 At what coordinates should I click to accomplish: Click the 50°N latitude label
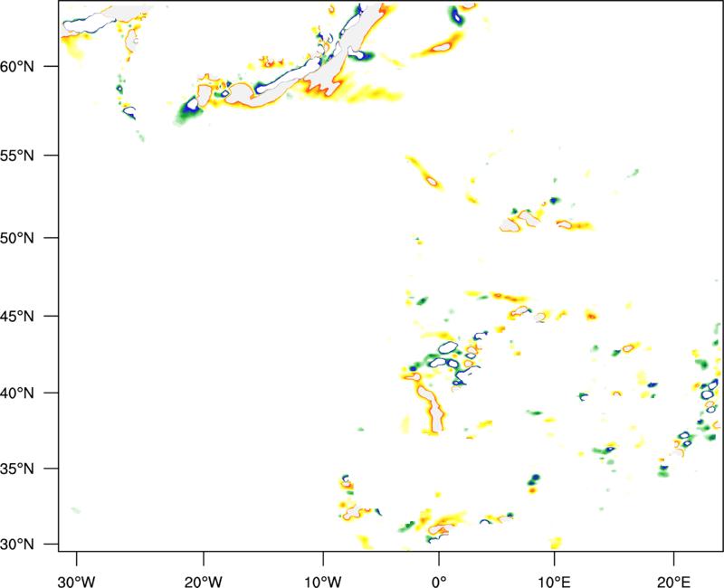click(17, 238)
